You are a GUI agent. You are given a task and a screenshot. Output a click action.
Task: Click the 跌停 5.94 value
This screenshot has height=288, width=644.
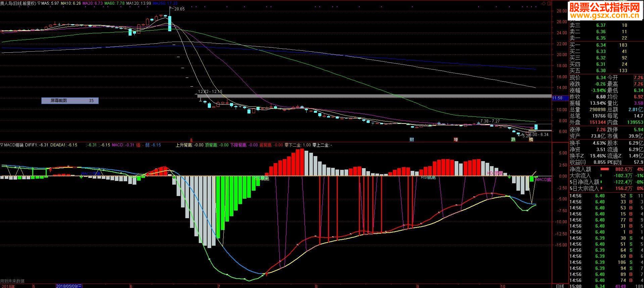pos(638,130)
